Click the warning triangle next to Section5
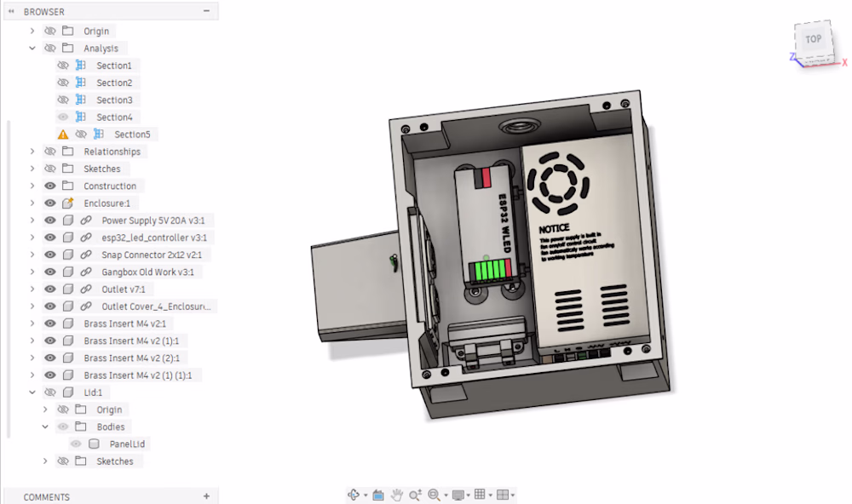Screen dimensions: 852x504 tap(63, 135)
